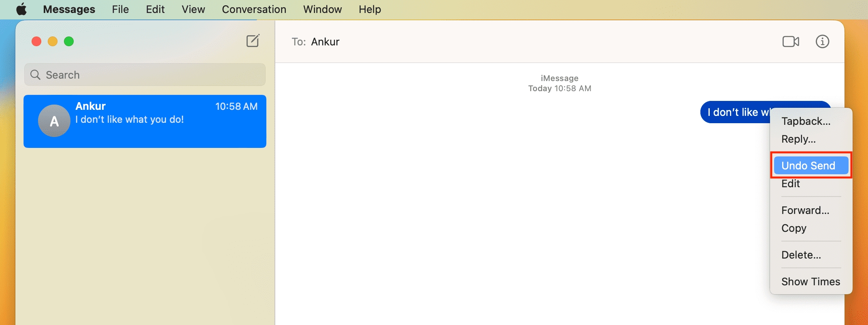The width and height of the screenshot is (868, 325).
Task: Click the "Today 10:58 AM" timestamp
Action: (560, 88)
